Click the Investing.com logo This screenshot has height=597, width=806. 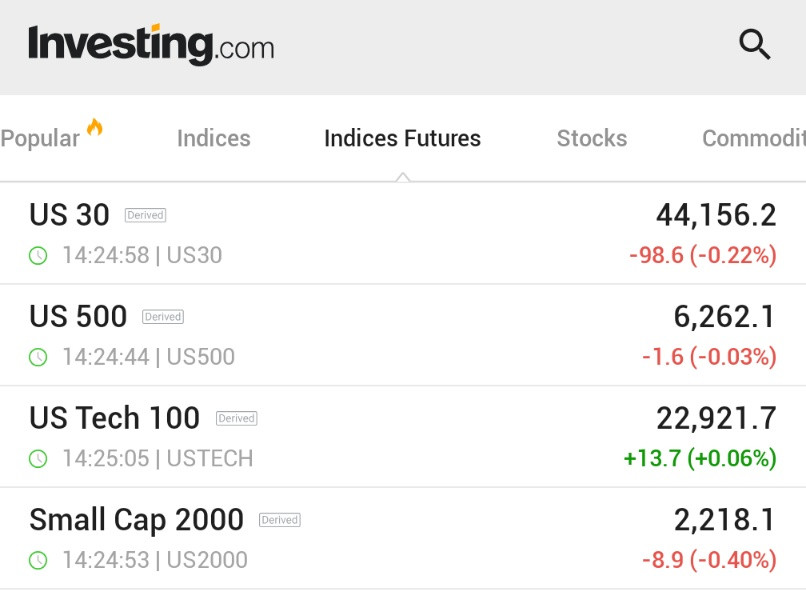(x=151, y=45)
